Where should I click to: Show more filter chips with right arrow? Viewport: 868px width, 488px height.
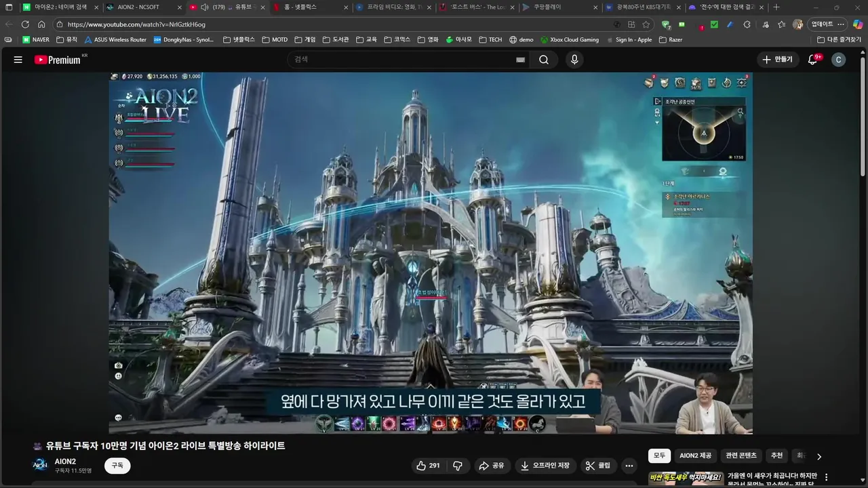[818, 456]
